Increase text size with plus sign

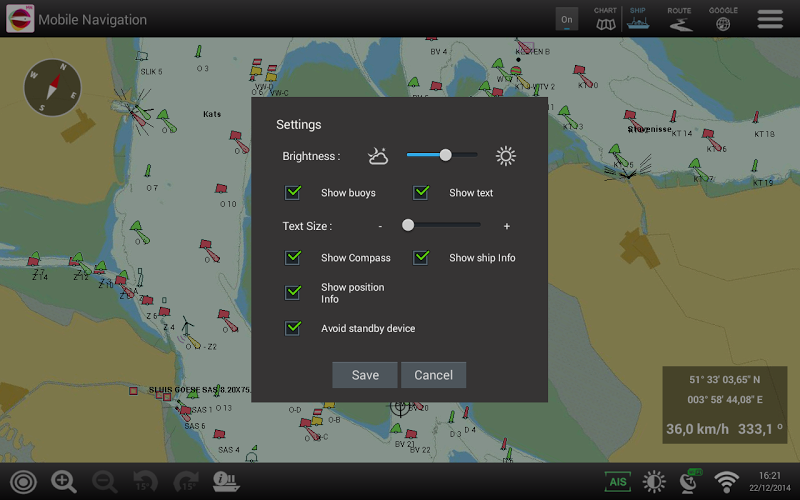tap(507, 226)
